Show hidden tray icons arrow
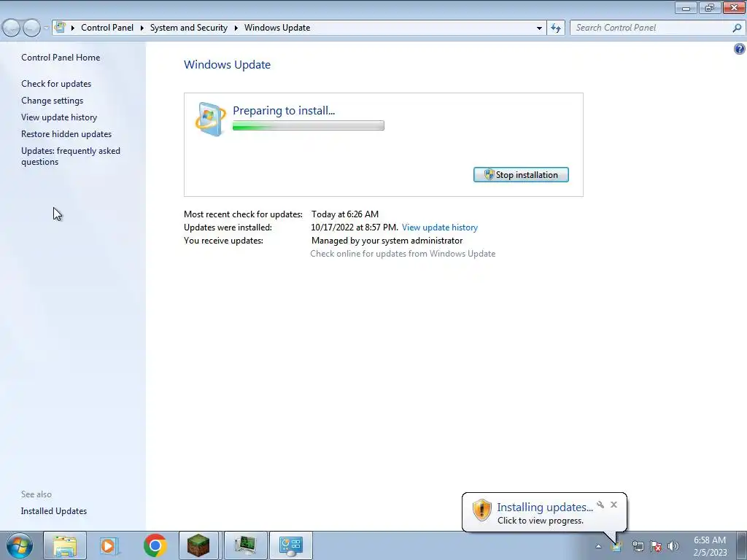This screenshot has height=560, width=747. point(598,546)
